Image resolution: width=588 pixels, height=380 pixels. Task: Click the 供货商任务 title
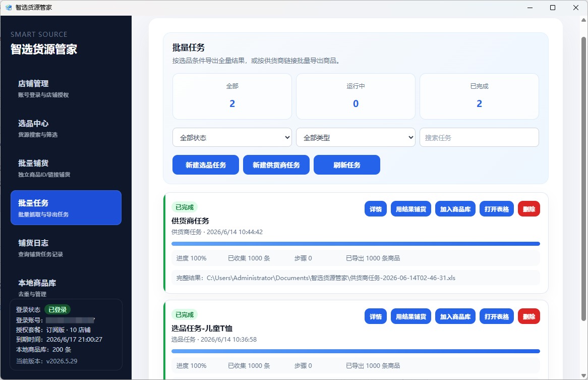point(190,221)
